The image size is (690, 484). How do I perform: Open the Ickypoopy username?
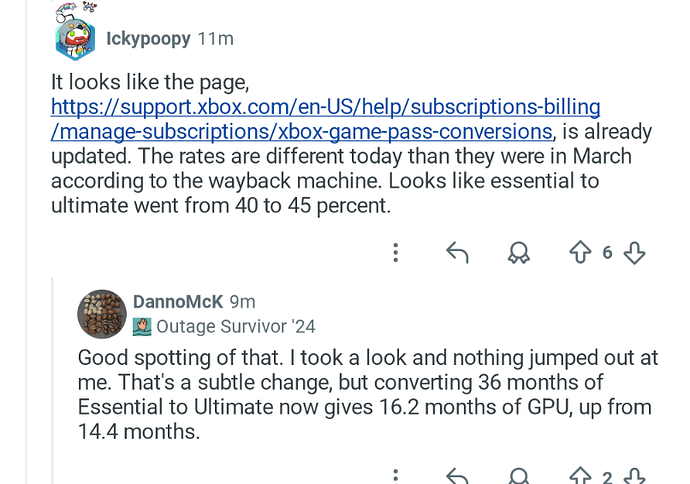point(148,39)
